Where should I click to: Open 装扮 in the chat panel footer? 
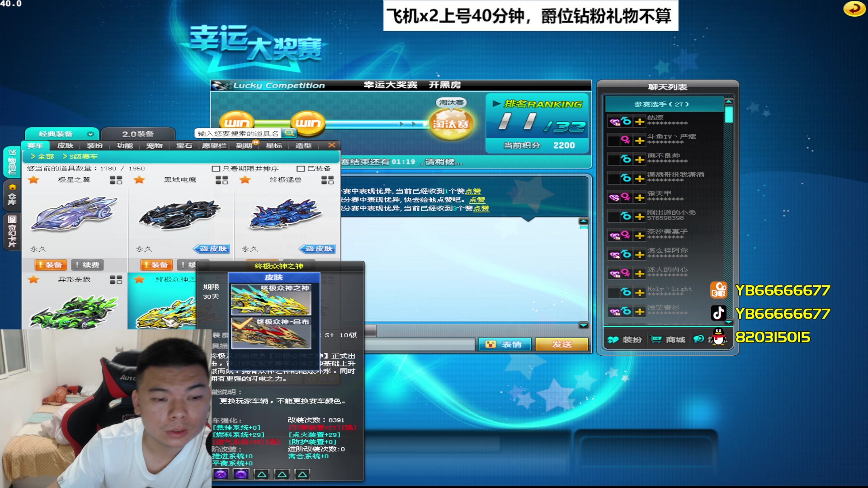[625, 340]
